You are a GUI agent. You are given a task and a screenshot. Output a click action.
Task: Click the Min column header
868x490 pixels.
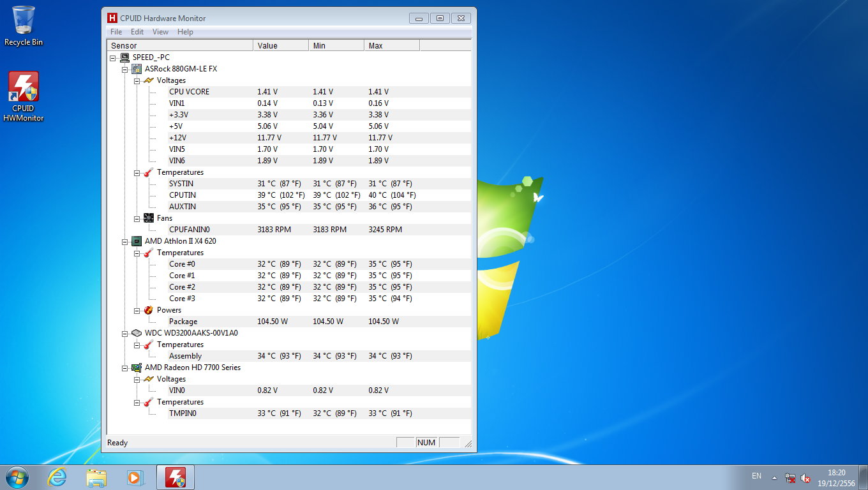[x=336, y=45]
